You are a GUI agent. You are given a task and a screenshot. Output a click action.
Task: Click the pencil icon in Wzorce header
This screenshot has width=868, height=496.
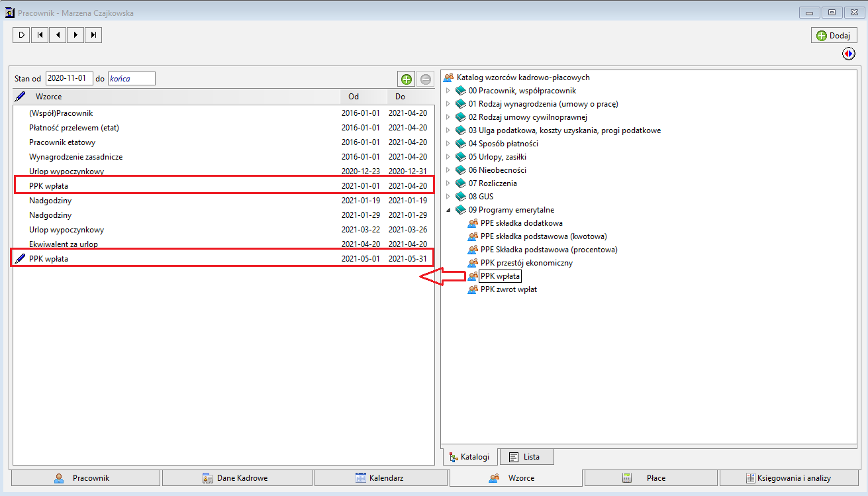[x=20, y=97]
